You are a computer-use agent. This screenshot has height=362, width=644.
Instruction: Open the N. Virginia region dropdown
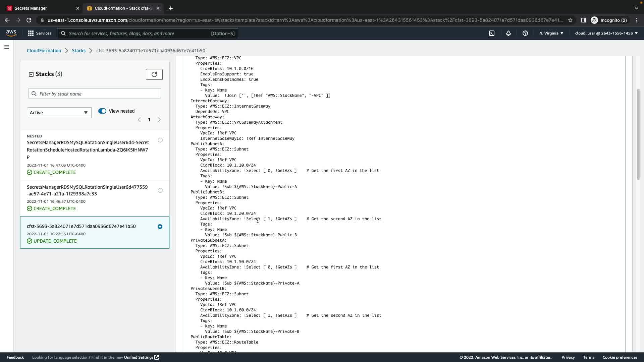click(551, 33)
